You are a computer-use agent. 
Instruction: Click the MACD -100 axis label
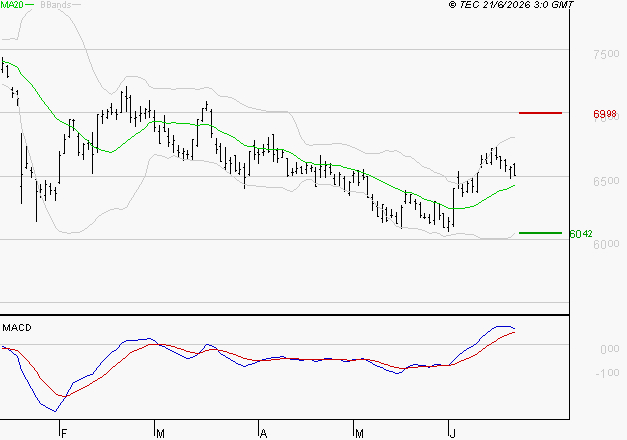point(607,373)
